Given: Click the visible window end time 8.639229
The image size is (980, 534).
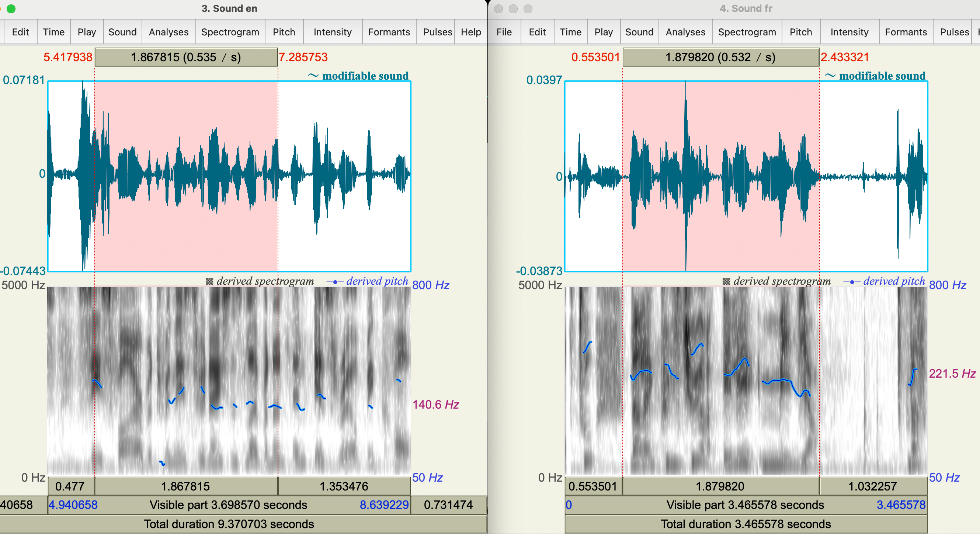Looking at the screenshot, I should (384, 505).
